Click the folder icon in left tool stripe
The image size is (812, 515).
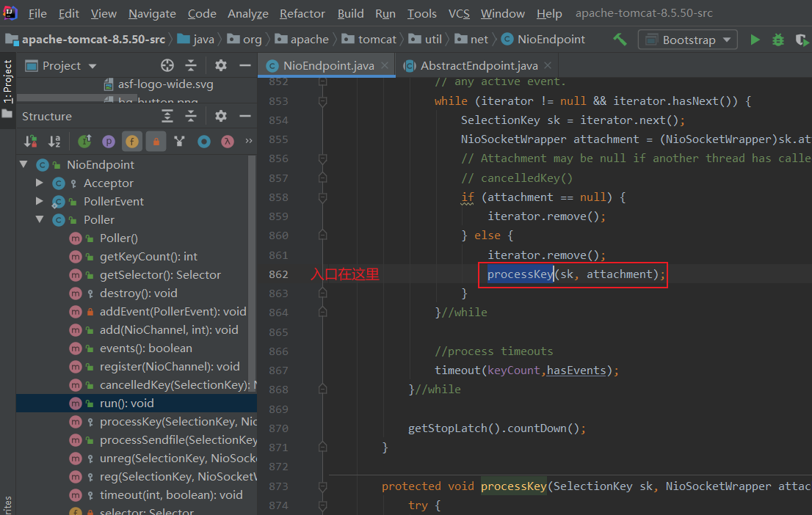[x=7, y=114]
